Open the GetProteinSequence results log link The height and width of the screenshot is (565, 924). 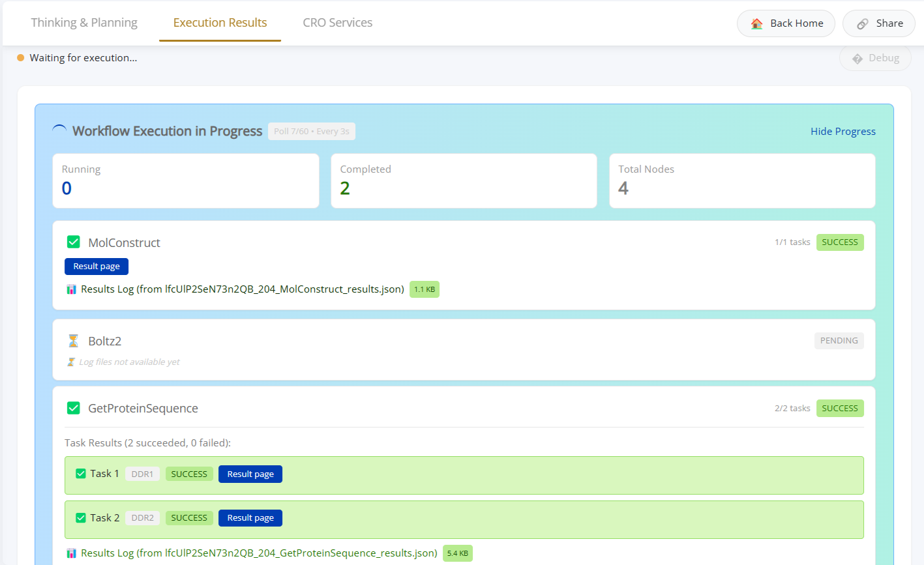click(259, 553)
